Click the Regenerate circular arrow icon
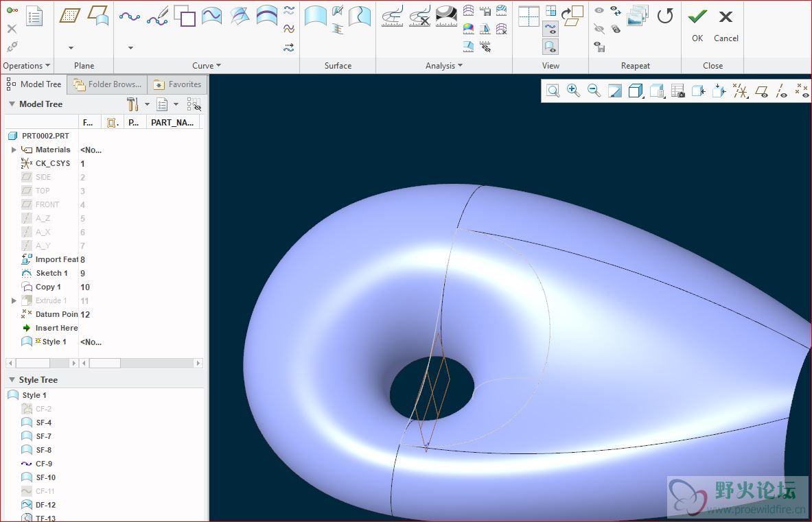Image resolution: width=812 pixels, height=522 pixels. 665,16
